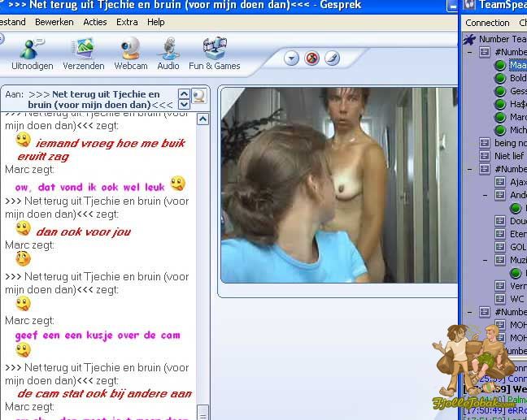The width and height of the screenshot is (527, 420).
Task: Open TeamSpeak Connection menu
Action: [x=487, y=23]
